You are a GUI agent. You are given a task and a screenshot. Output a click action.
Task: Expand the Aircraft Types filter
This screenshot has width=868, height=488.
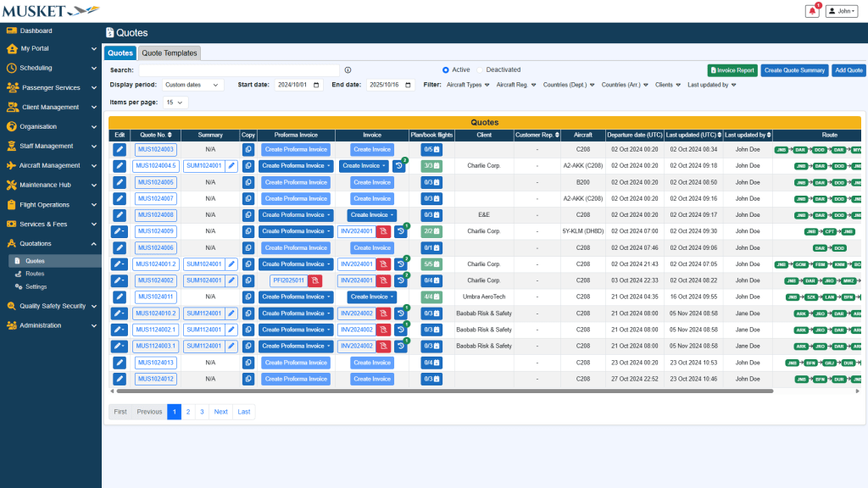[x=467, y=85]
